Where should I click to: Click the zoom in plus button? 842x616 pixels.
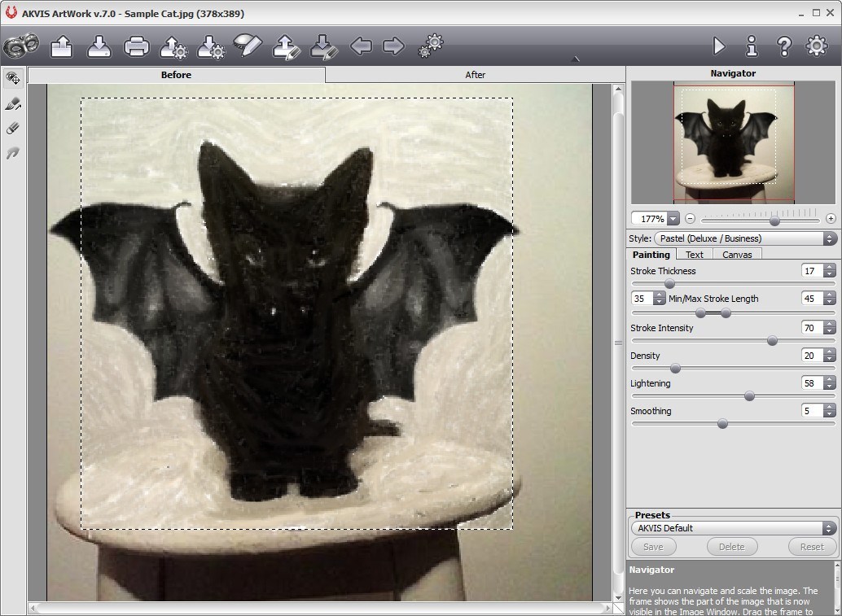click(831, 219)
